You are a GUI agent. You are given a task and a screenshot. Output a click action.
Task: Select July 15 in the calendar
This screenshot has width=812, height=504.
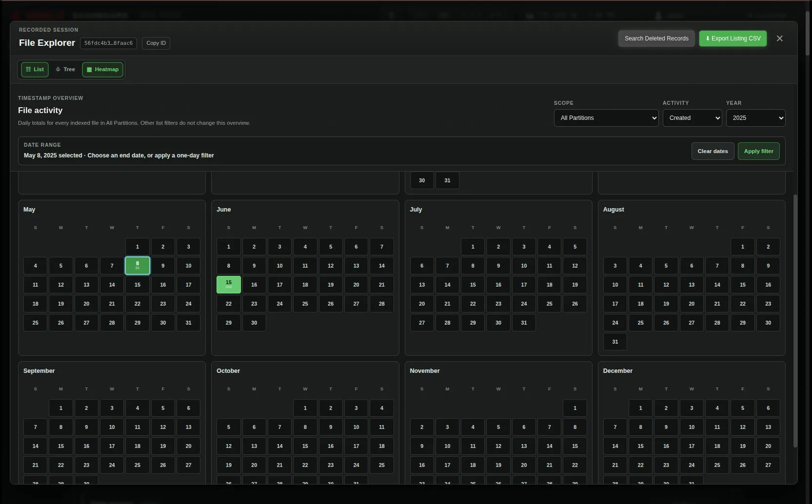click(x=473, y=285)
